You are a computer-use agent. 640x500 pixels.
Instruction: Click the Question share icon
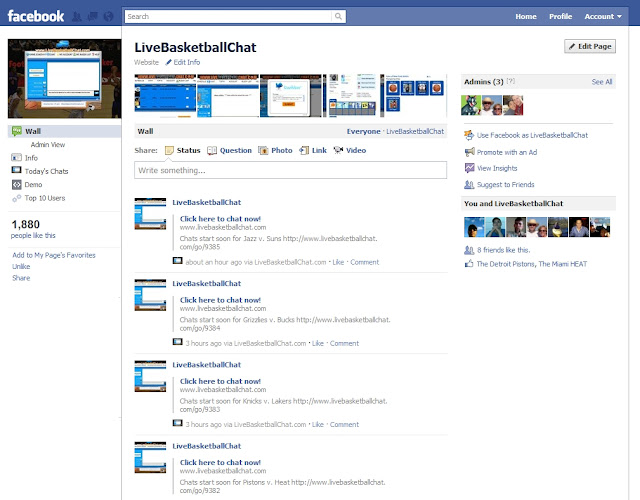[x=212, y=151]
